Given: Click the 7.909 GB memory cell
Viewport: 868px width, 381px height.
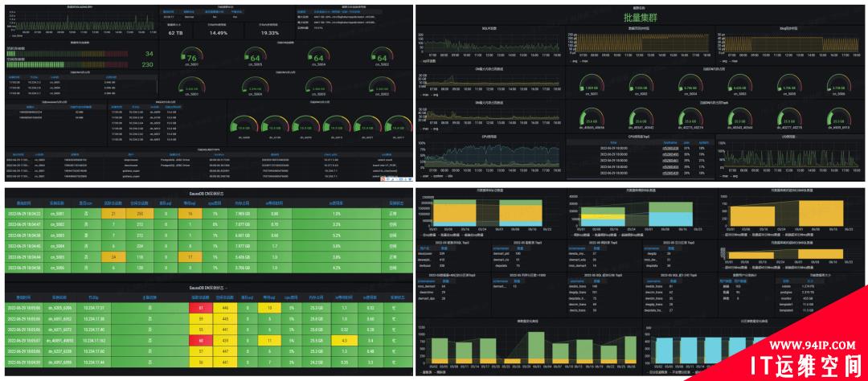Looking at the screenshot, I should pos(243,214).
